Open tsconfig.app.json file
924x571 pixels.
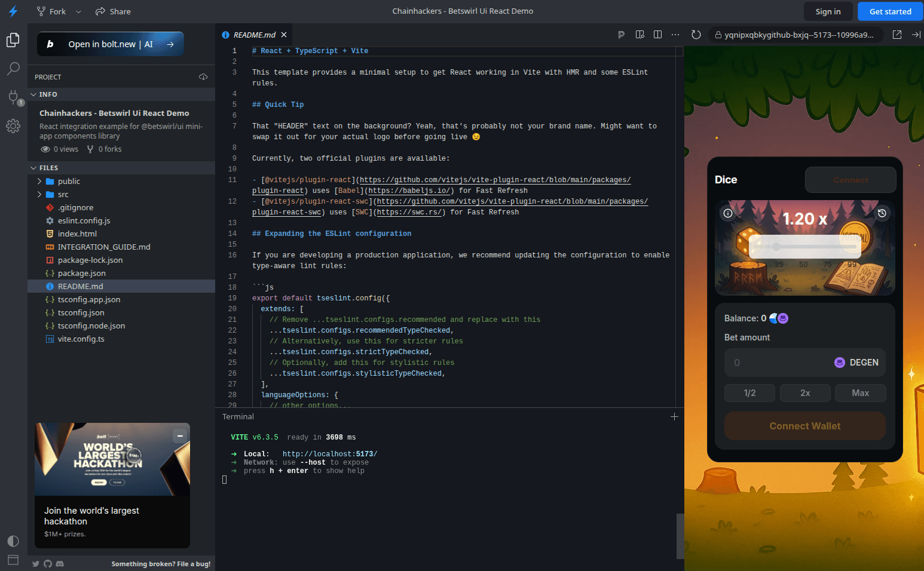[121, 299]
